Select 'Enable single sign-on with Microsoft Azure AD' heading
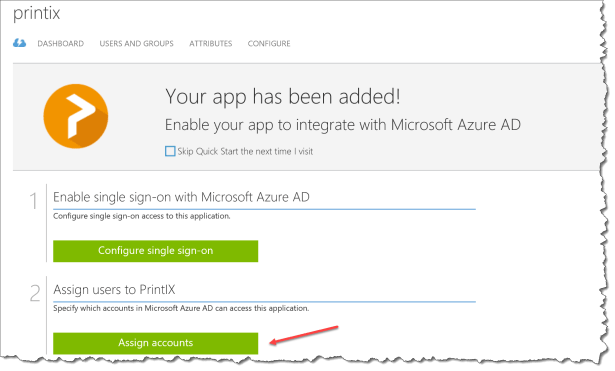The image size is (615, 371). 181,197
